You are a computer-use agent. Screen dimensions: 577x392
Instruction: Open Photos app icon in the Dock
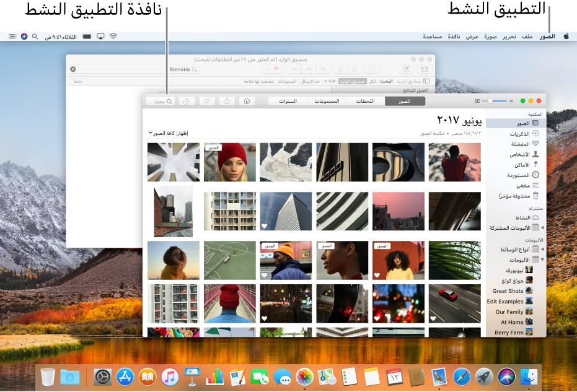click(x=305, y=377)
